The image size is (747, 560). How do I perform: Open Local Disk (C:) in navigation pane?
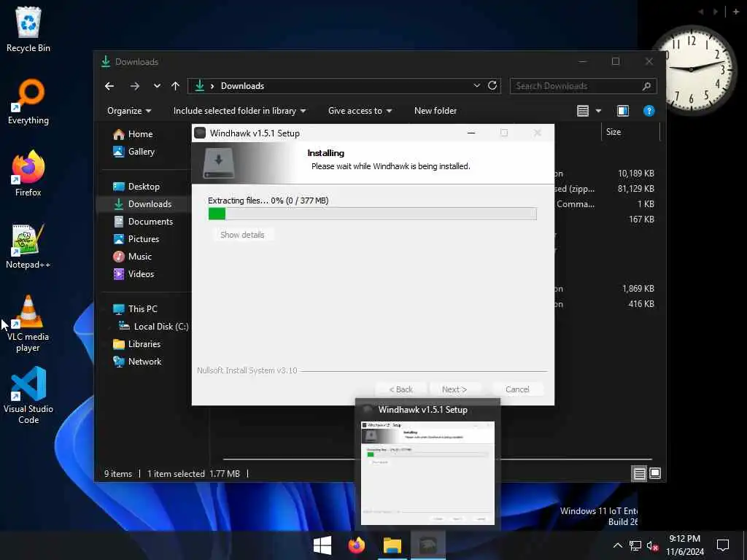click(x=153, y=327)
